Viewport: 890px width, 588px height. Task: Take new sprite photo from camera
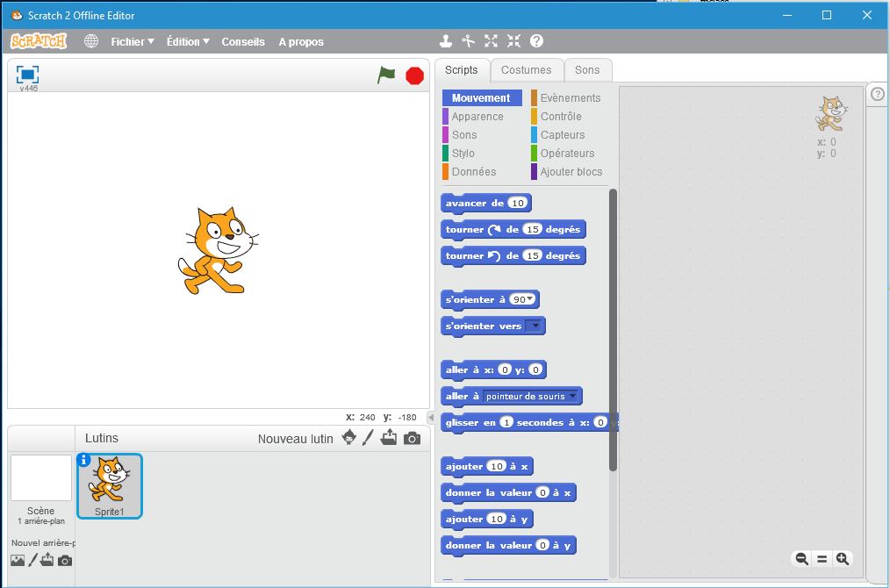pyautogui.click(x=412, y=438)
